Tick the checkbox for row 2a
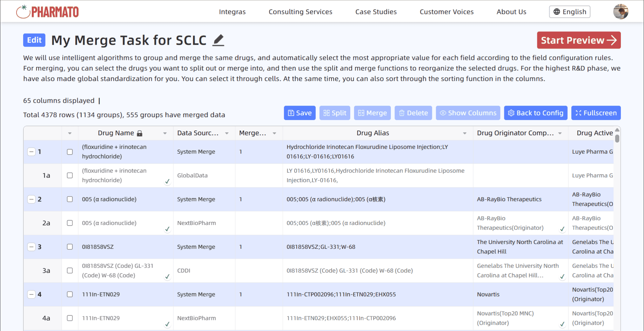This screenshot has height=331, width=644. pos(70,223)
